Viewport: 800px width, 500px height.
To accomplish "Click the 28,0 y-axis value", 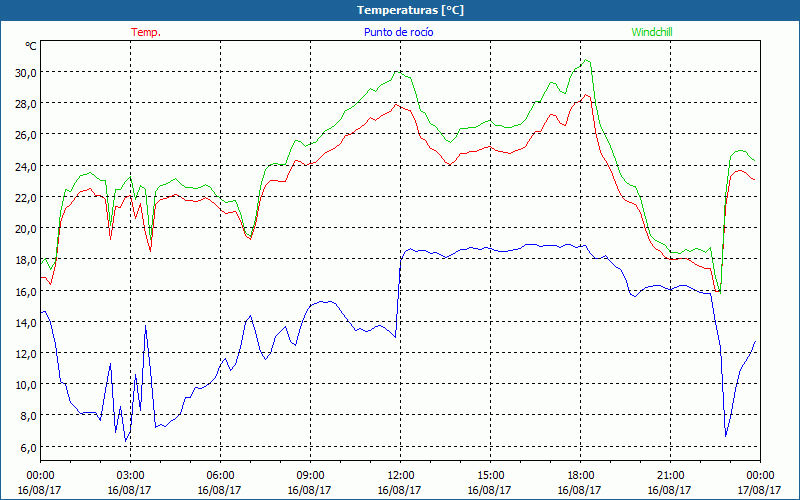I will click(x=26, y=103).
